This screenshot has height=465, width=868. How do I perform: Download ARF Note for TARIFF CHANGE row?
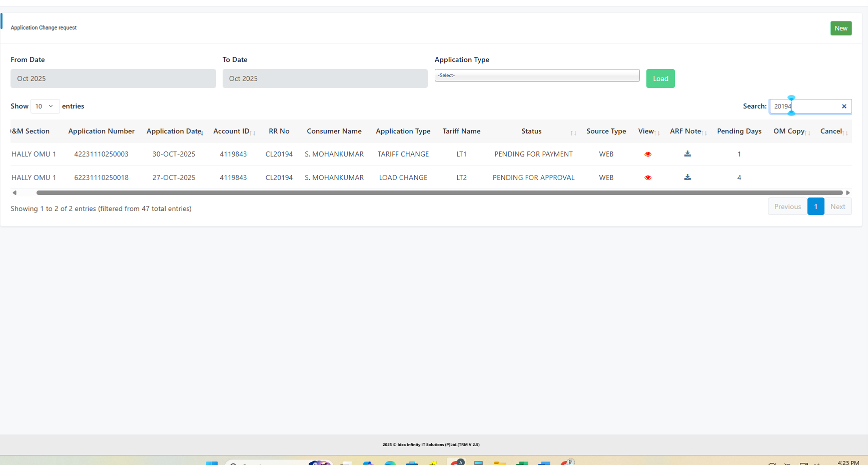tap(687, 154)
